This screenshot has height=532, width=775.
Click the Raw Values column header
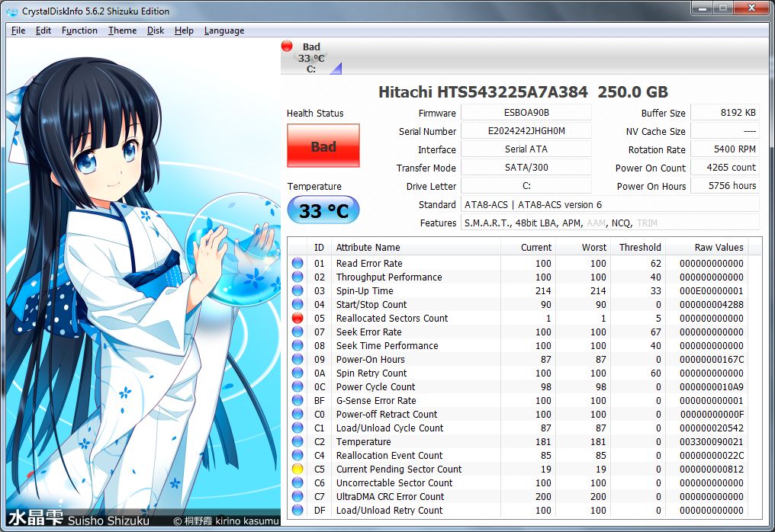coord(707,248)
